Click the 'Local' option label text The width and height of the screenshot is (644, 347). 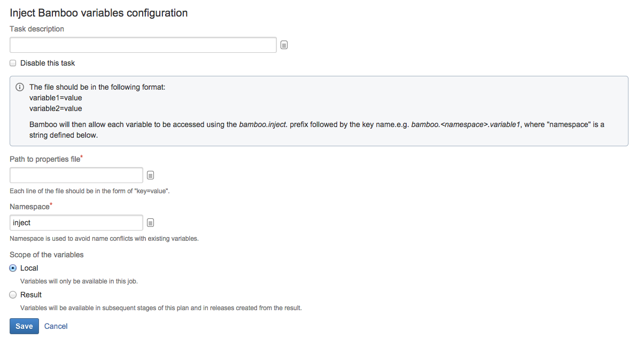pos(29,268)
